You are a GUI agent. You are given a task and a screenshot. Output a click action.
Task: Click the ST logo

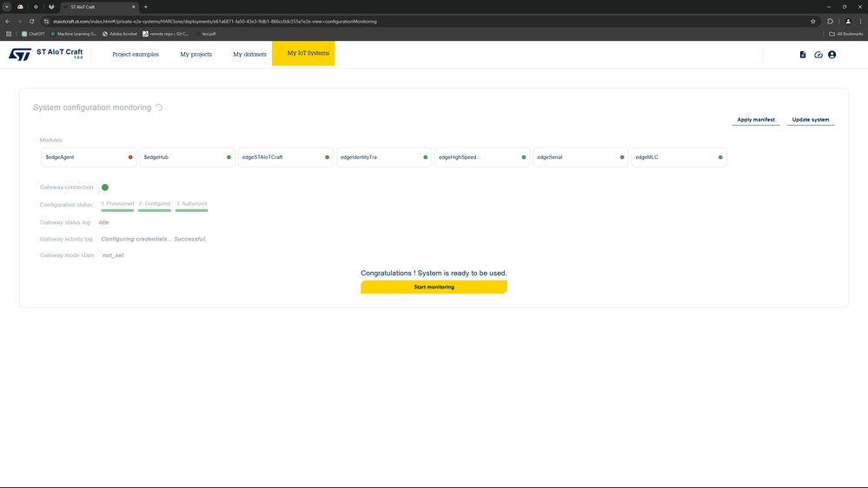(20, 54)
